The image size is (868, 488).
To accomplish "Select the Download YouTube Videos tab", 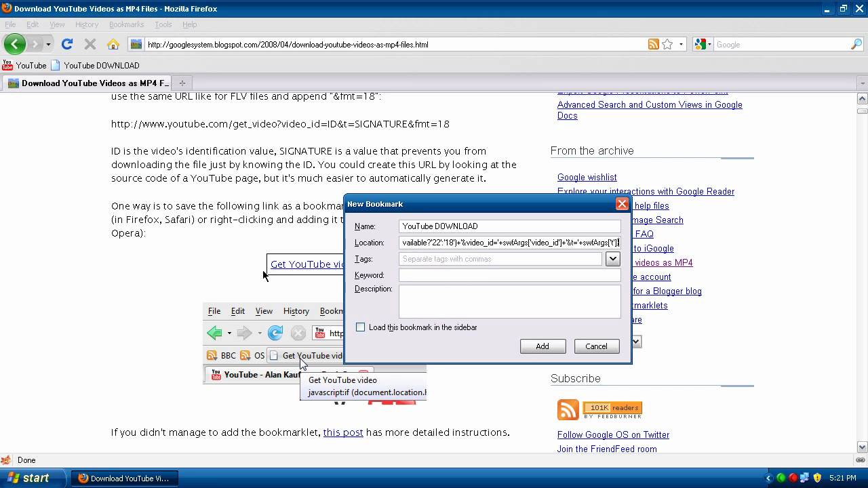I will [88, 83].
